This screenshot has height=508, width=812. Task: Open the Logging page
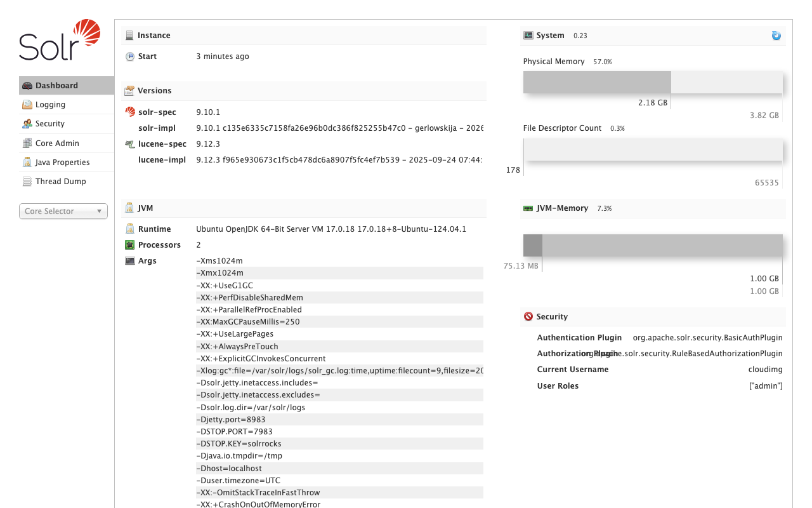67,105
